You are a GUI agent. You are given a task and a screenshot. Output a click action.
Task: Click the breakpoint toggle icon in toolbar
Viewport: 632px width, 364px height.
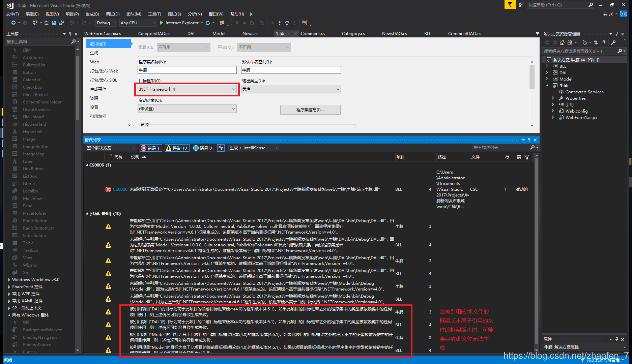[x=305, y=23]
